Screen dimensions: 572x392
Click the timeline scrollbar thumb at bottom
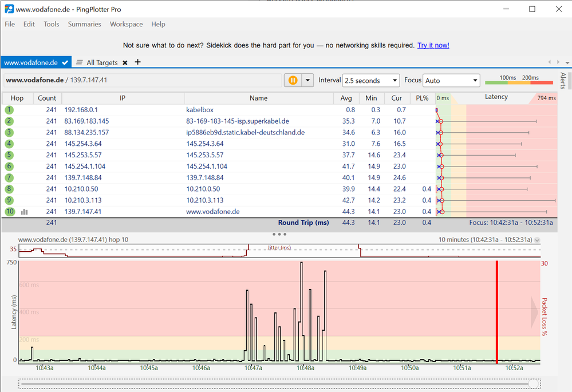(533, 383)
